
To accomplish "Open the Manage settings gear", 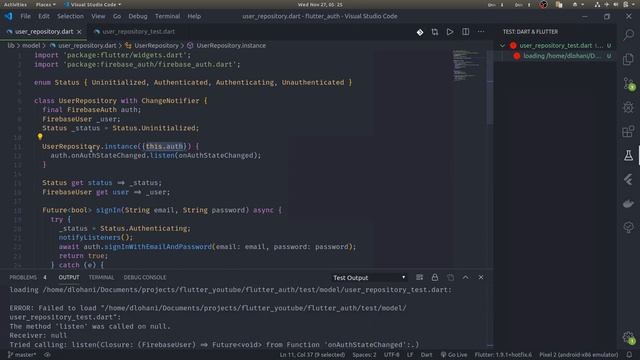I will (x=629, y=338).
